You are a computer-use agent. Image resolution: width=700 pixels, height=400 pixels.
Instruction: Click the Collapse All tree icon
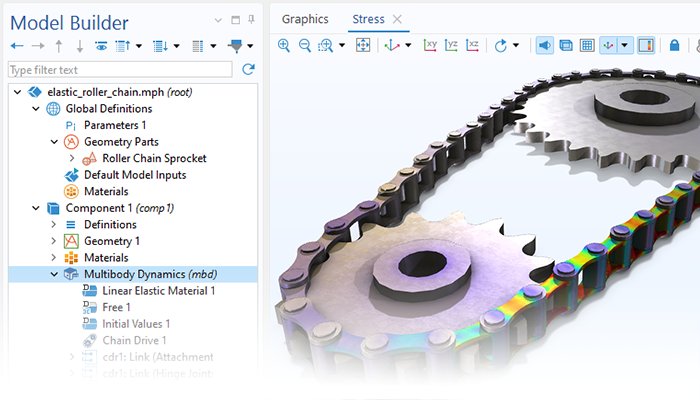point(122,46)
